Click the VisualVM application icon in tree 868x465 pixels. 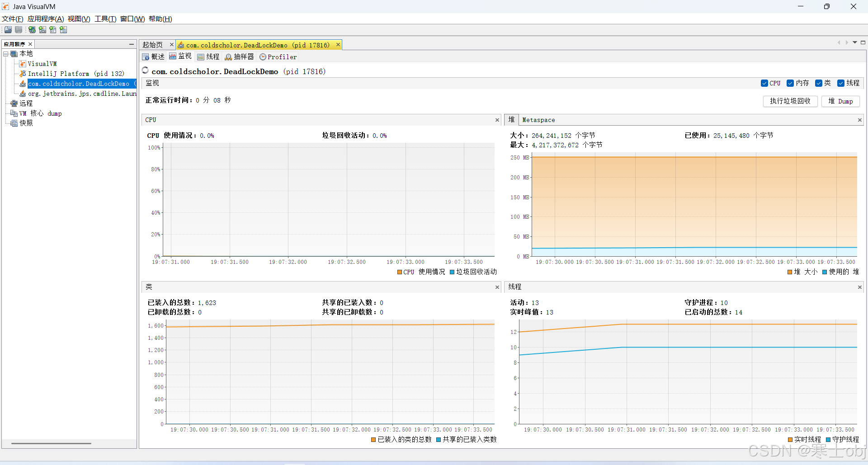pos(23,64)
